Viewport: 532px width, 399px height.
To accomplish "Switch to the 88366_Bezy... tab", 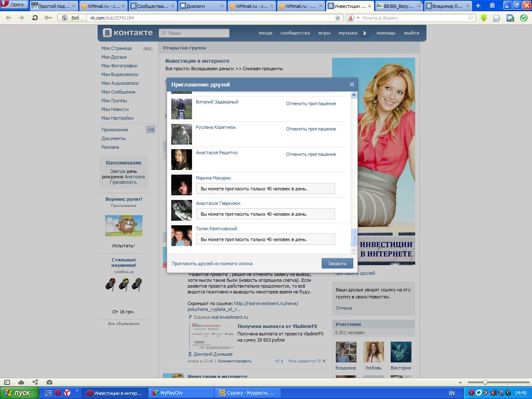I will (x=399, y=6).
